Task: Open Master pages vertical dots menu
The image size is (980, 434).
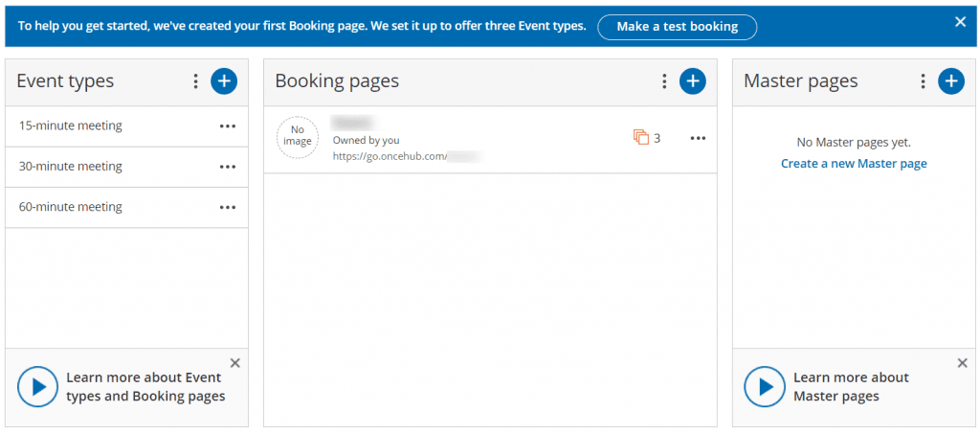Action: point(923,81)
